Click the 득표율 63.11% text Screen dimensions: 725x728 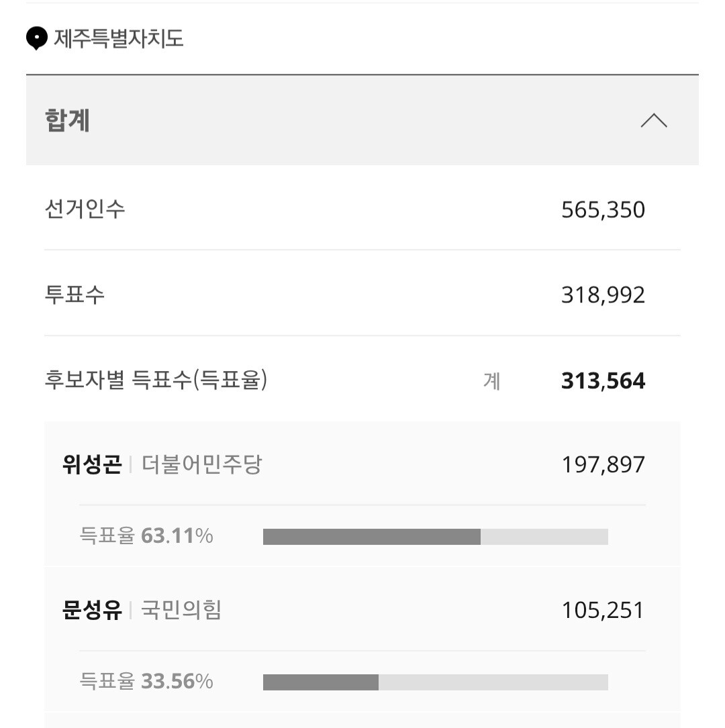146,536
